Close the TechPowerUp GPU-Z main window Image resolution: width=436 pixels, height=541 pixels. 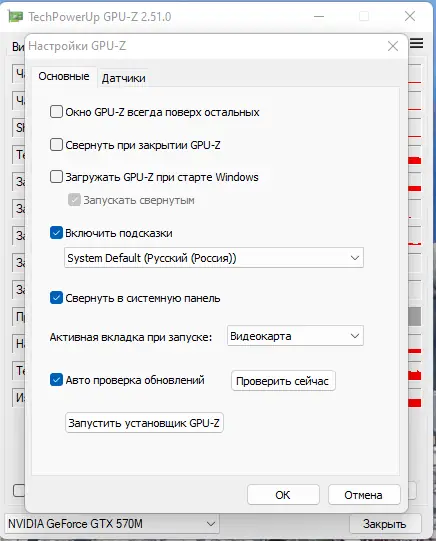pyautogui.click(x=410, y=16)
